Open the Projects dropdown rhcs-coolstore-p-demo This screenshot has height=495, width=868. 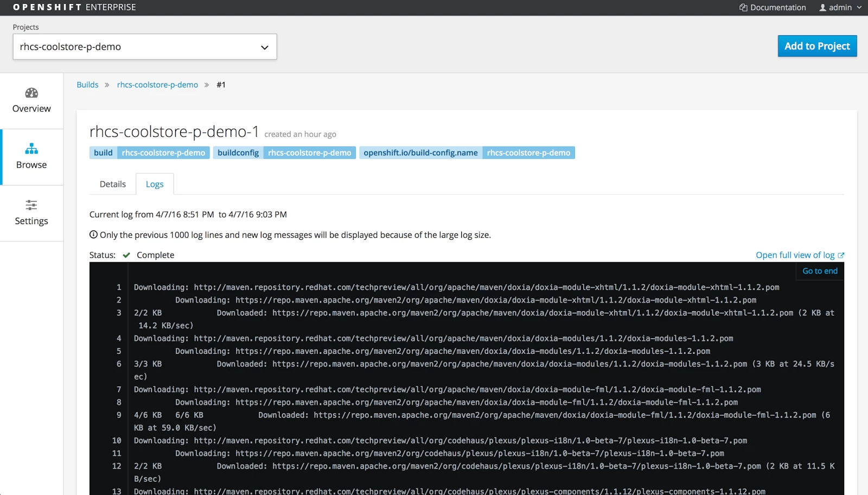[145, 47]
